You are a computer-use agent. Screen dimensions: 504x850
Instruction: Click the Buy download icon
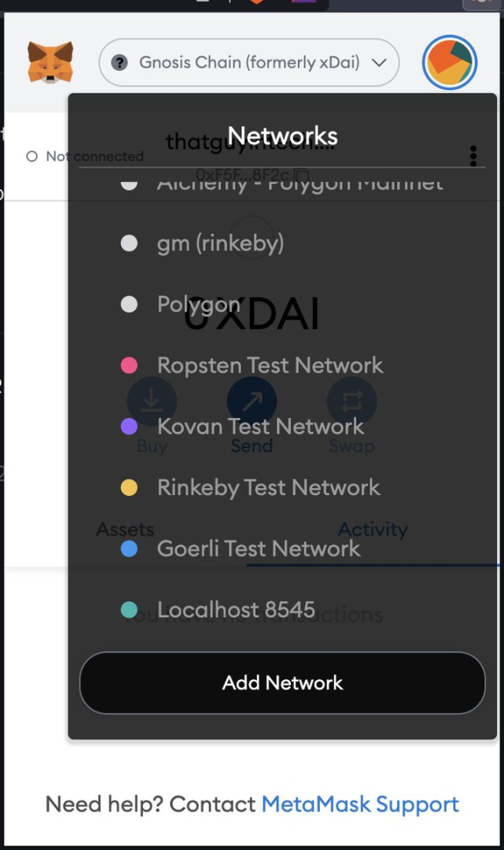[152, 401]
